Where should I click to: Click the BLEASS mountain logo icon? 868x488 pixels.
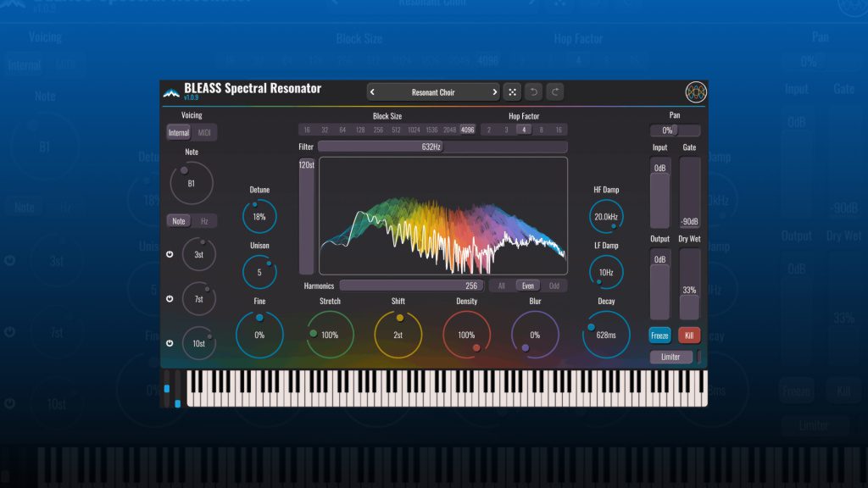pos(171,93)
